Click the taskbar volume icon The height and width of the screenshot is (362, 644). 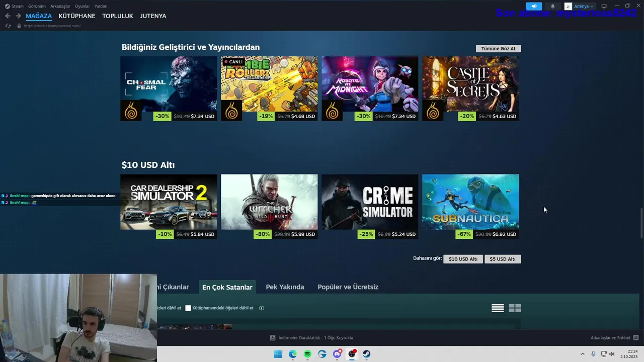[612, 354]
